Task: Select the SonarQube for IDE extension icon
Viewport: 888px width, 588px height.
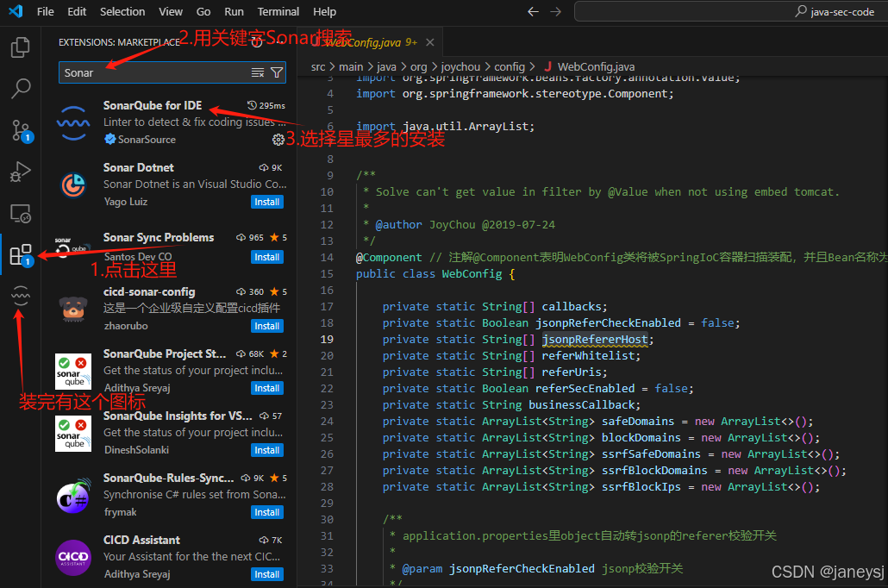Action: 73,123
